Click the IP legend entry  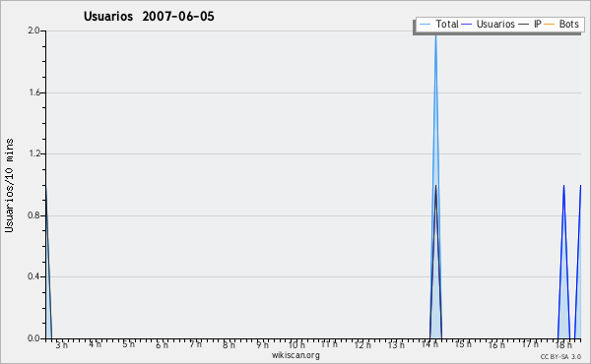tap(530, 24)
